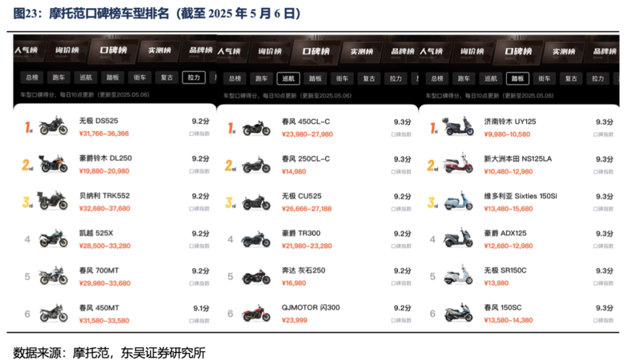Click price ¥29,980–33,680 of 春风 700MT
The height and width of the screenshot is (364, 627).
point(105,283)
